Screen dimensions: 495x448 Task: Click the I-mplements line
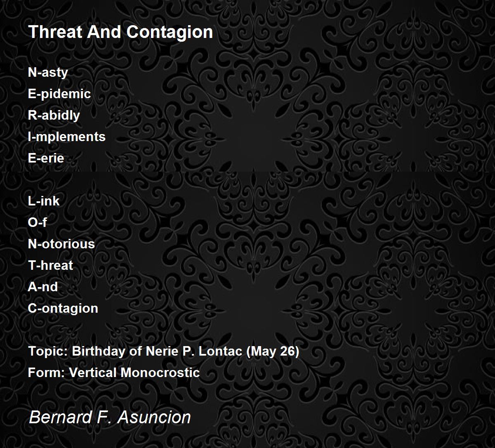[x=67, y=137]
